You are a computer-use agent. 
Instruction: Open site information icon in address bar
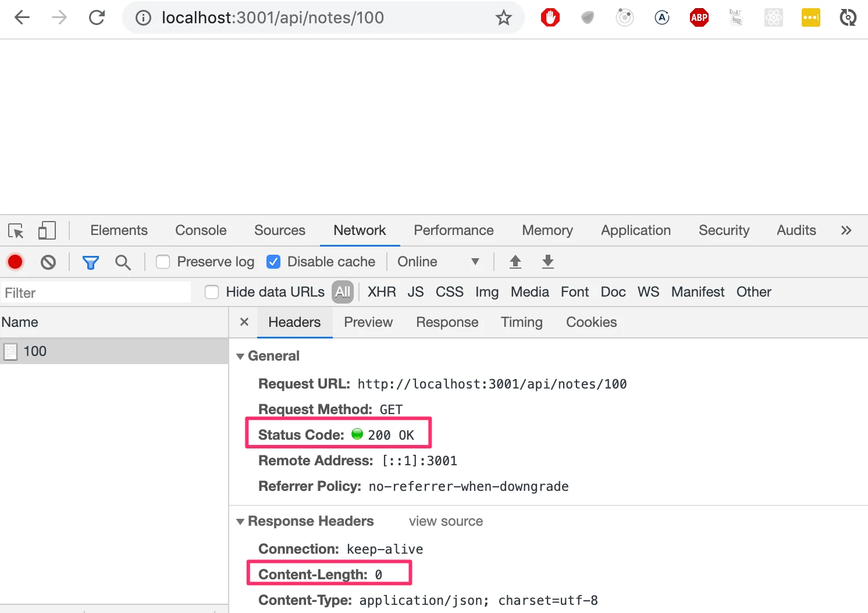[x=143, y=18]
